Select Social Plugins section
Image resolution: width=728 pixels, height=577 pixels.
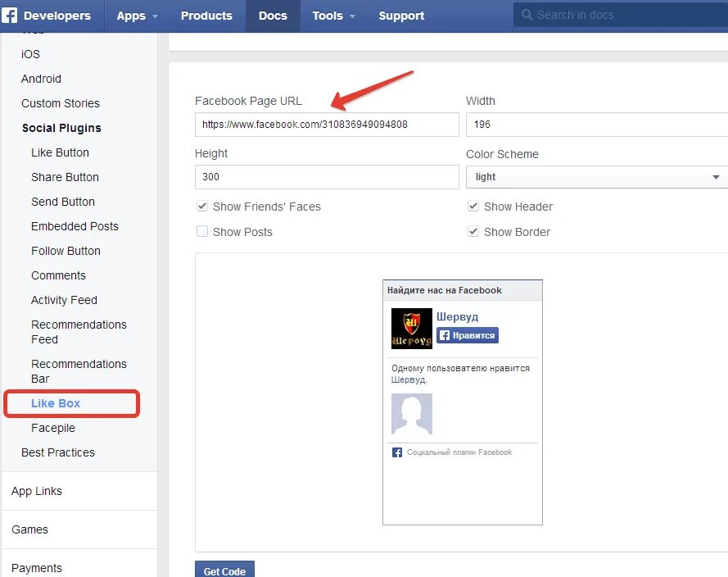coord(61,128)
